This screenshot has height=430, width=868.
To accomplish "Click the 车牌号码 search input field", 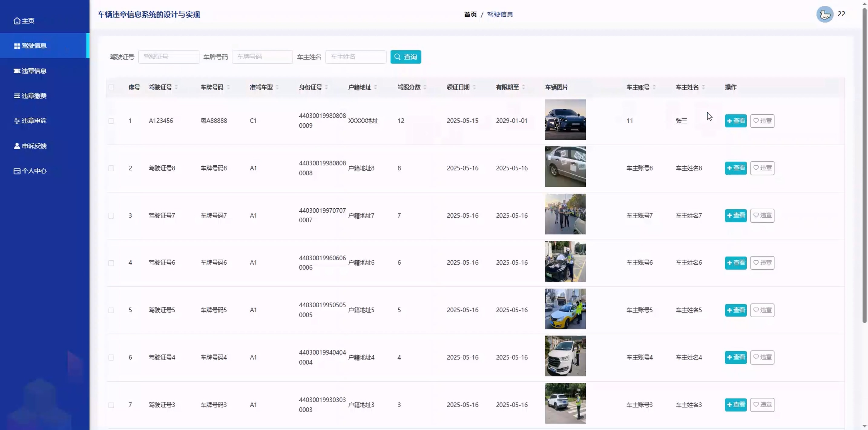I will pos(262,57).
